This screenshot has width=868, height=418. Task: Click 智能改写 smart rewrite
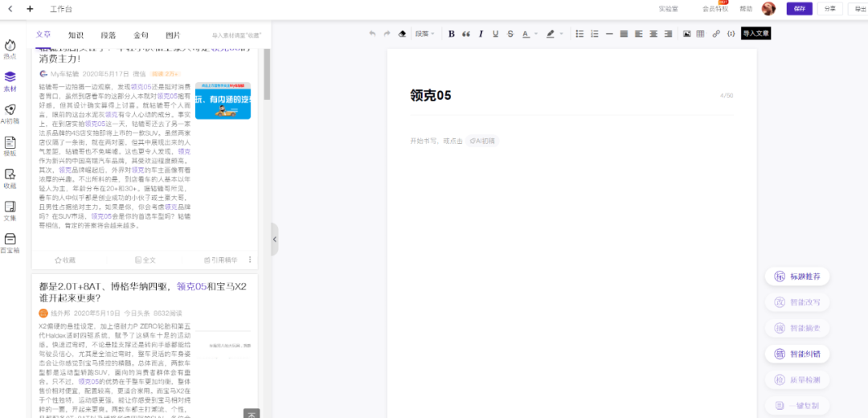click(797, 303)
